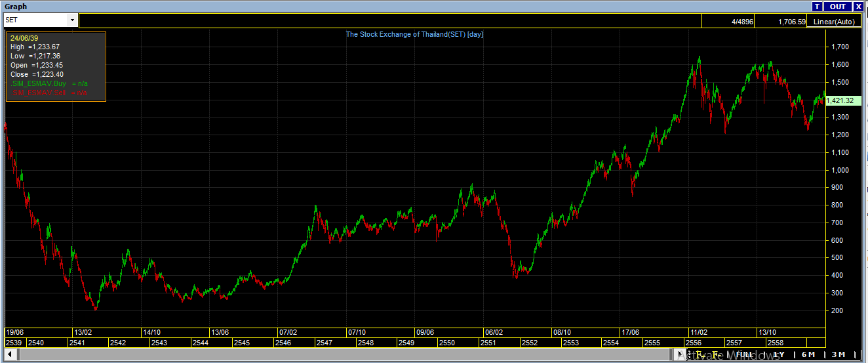Set range to 6M
This screenshot has height=363, width=868.
[x=808, y=355]
